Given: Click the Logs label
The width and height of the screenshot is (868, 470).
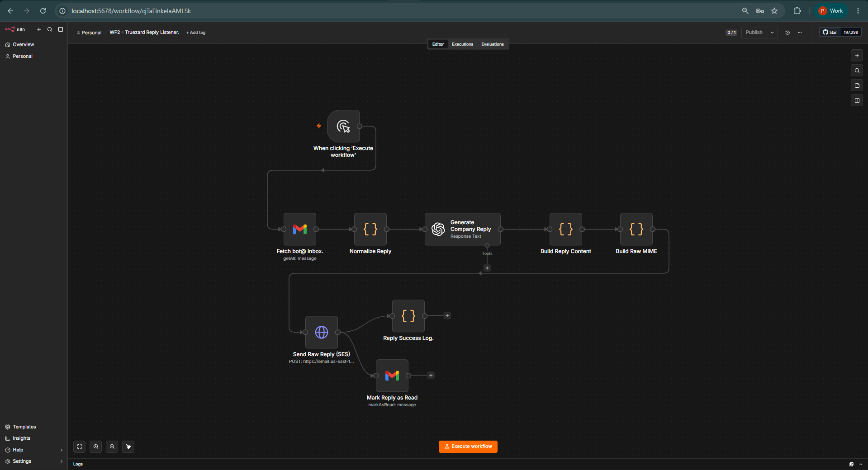Looking at the screenshot, I should (x=78, y=464).
